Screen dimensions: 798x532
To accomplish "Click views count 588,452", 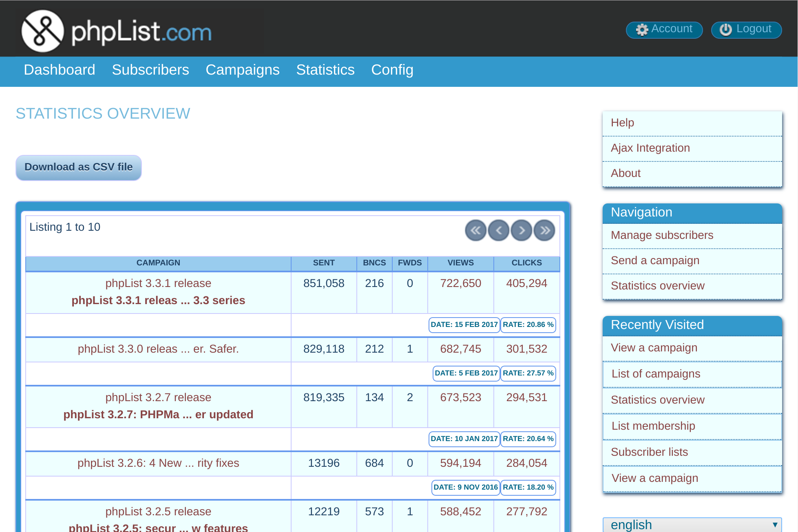I will pos(461,512).
